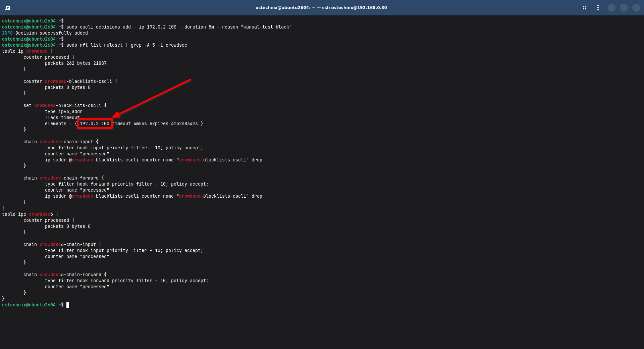The height and width of the screenshot is (349, 644).
Task: Click the 'table ip crowdsec {' line
Action: coord(28,51)
